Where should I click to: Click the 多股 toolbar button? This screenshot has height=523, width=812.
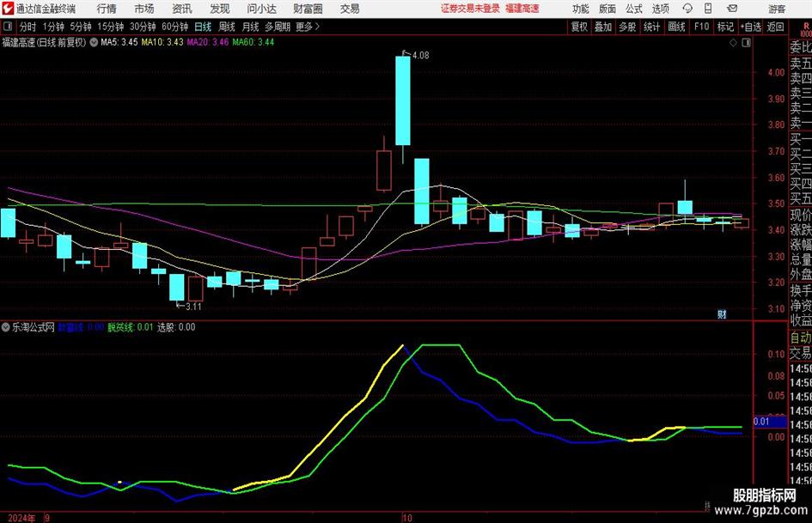(627, 27)
